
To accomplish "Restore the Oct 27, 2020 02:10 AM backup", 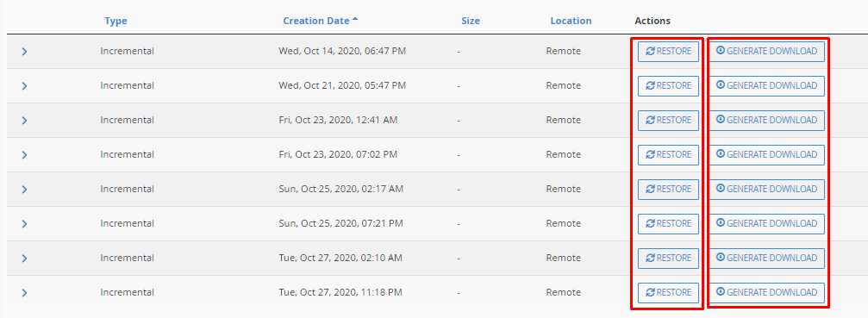I will click(x=668, y=259).
